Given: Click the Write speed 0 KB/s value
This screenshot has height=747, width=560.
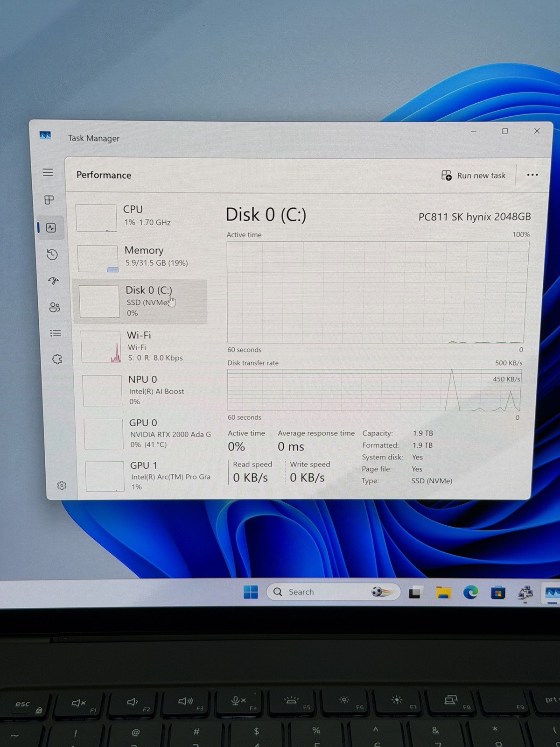Looking at the screenshot, I should pyautogui.click(x=307, y=478).
